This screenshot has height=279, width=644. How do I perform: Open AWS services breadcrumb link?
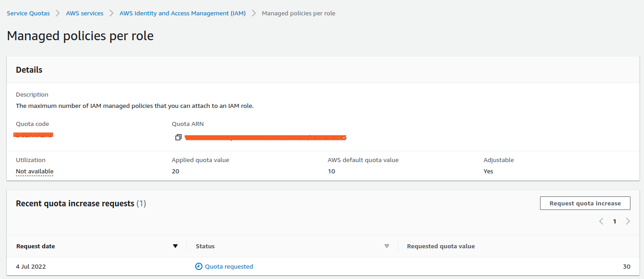click(x=85, y=13)
